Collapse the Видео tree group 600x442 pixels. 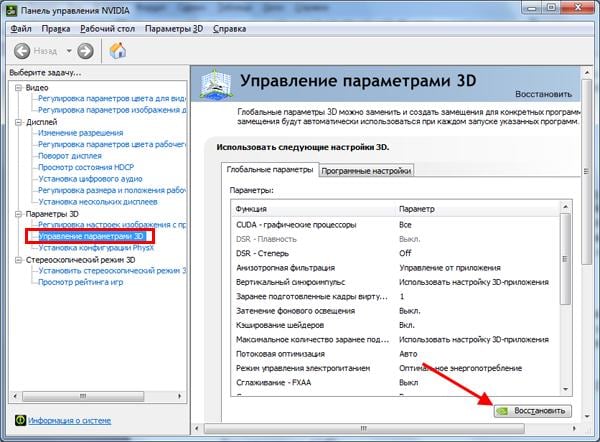[16, 88]
